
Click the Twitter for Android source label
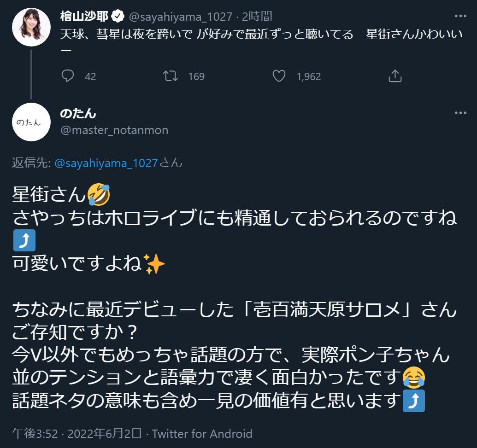pos(202,434)
